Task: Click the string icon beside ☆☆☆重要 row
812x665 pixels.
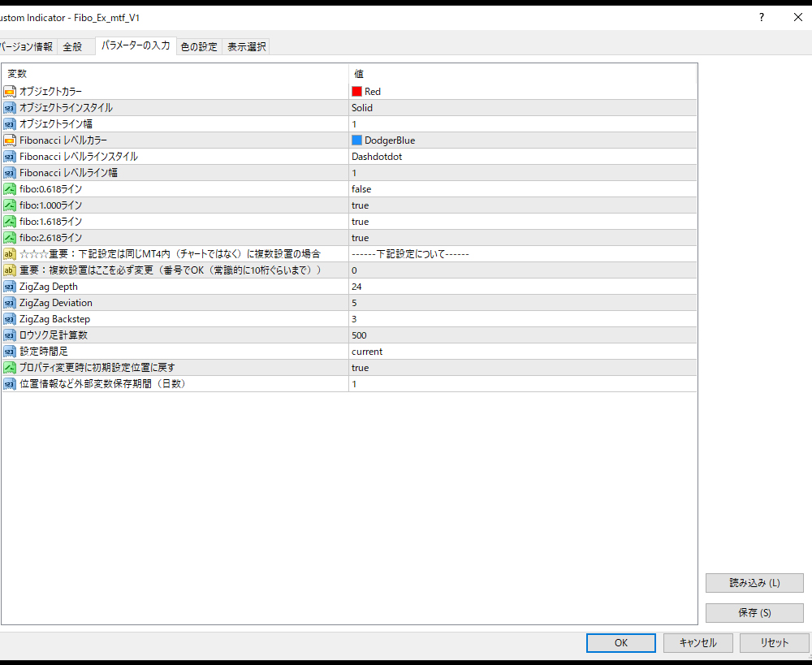Action: coord(10,254)
